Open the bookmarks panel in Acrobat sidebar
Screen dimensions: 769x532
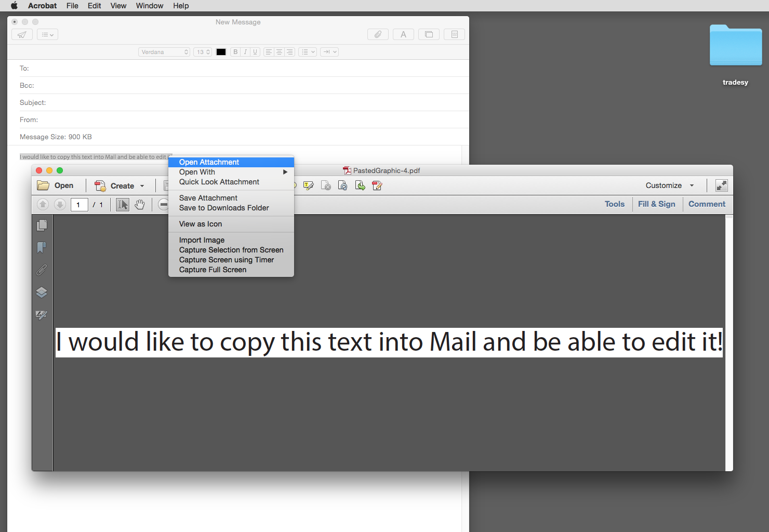[42, 247]
